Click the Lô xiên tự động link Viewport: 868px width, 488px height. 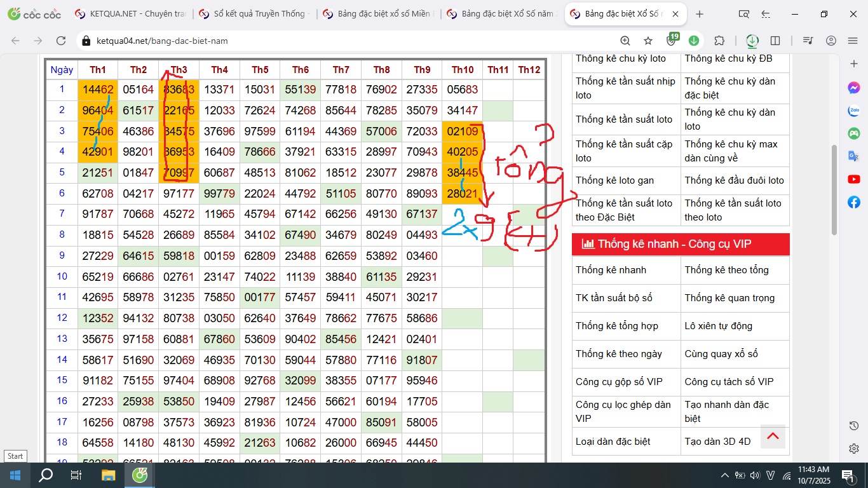click(x=718, y=326)
